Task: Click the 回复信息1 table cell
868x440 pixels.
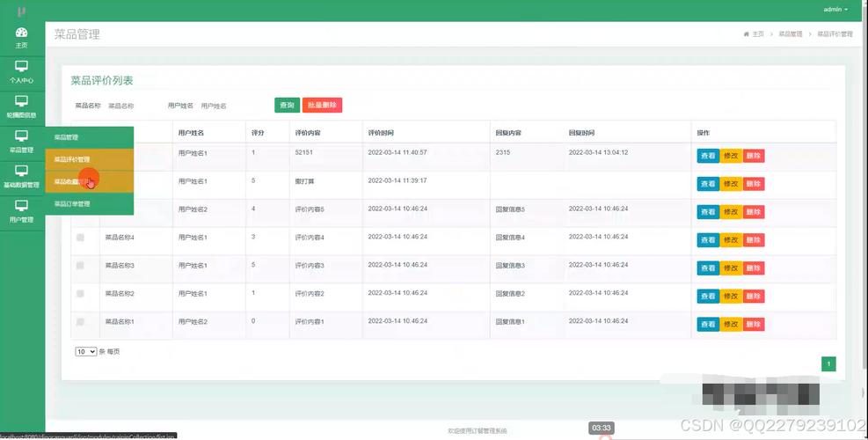Action: tap(510, 321)
